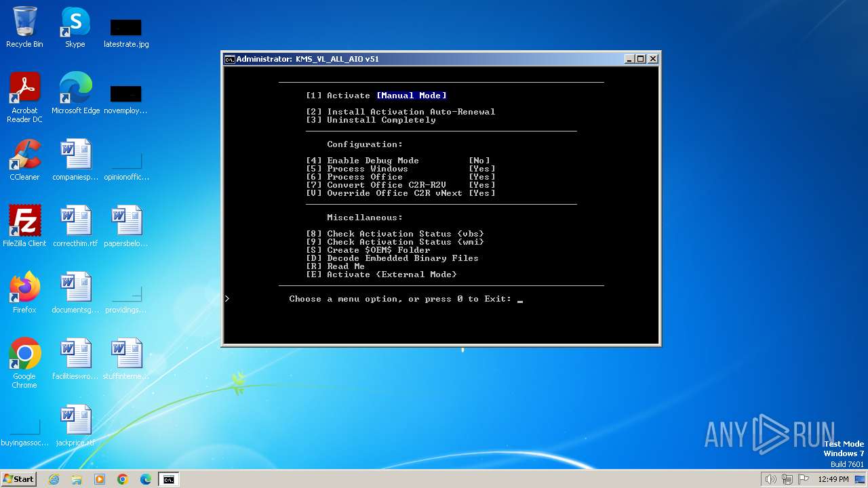Select the documentsg Word document icon
Viewport: 868px width, 488px height.
coord(75,293)
